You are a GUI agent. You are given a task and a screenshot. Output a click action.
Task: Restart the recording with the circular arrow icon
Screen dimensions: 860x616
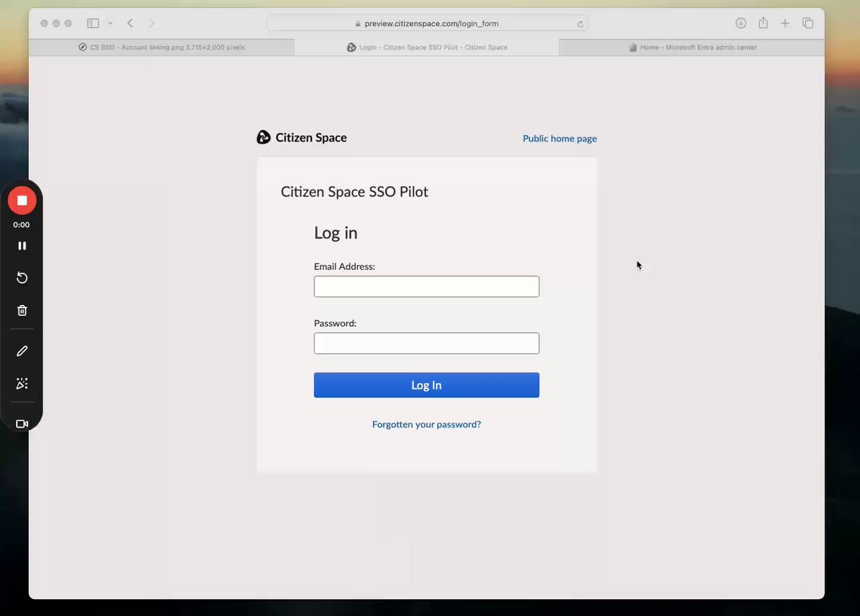[22, 278]
